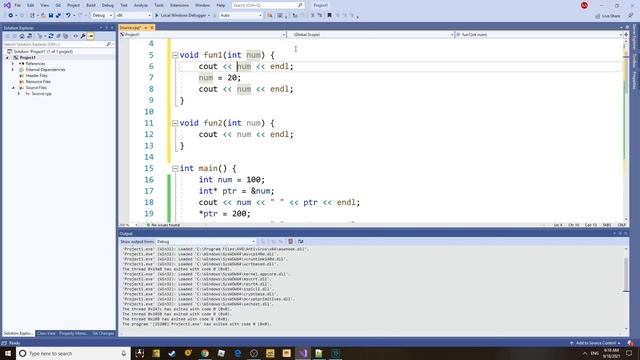
Task: Toggle word wrap in Output panel
Action: (301, 242)
